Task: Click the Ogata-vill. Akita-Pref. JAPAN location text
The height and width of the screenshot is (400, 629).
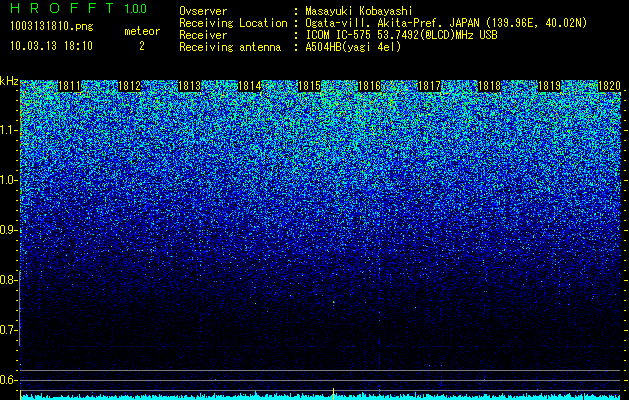Action: pos(446,23)
